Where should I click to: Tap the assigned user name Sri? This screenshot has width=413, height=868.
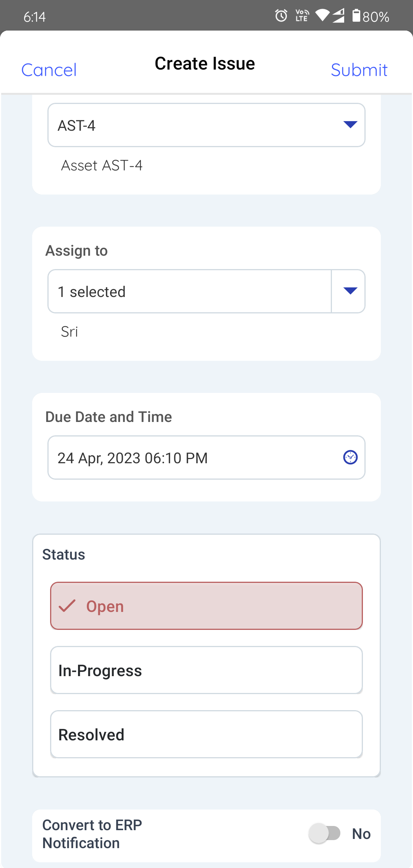click(69, 332)
